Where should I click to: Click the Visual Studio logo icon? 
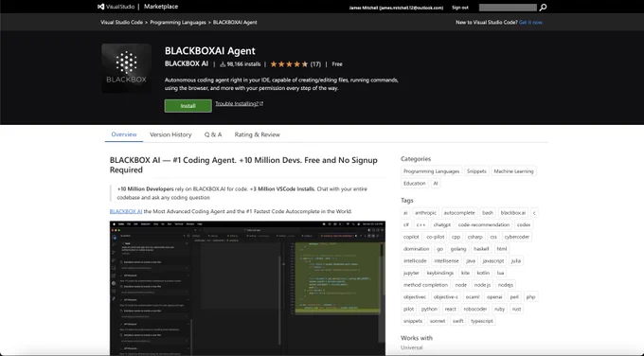point(100,7)
